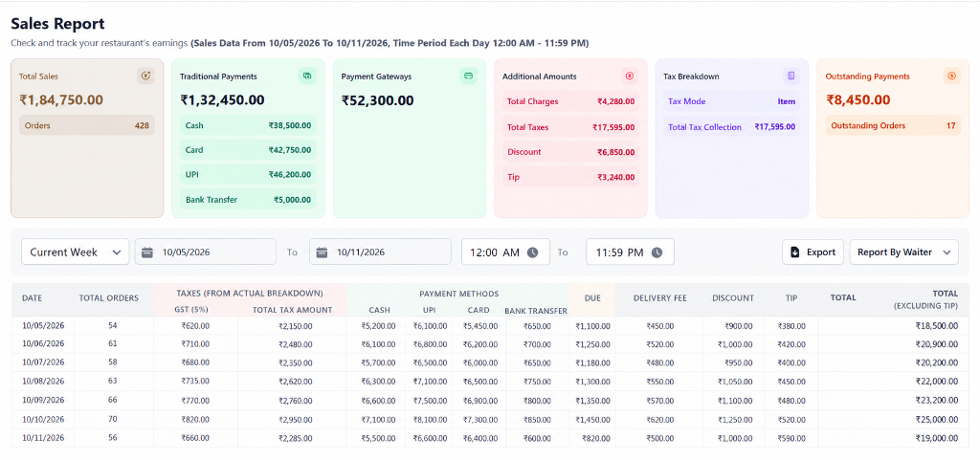Image resolution: width=980 pixels, height=460 pixels.
Task: Click calendar icon in end date field
Action: click(322, 252)
